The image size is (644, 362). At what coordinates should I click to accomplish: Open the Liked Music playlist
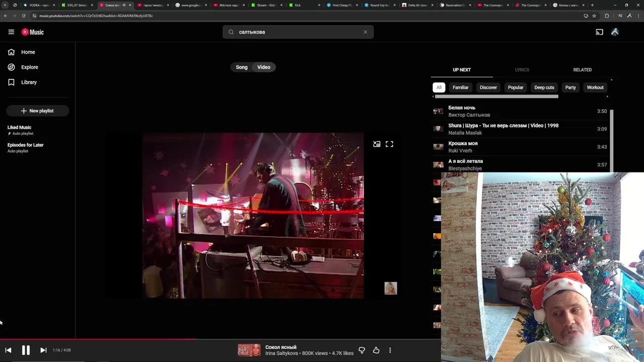pyautogui.click(x=19, y=127)
